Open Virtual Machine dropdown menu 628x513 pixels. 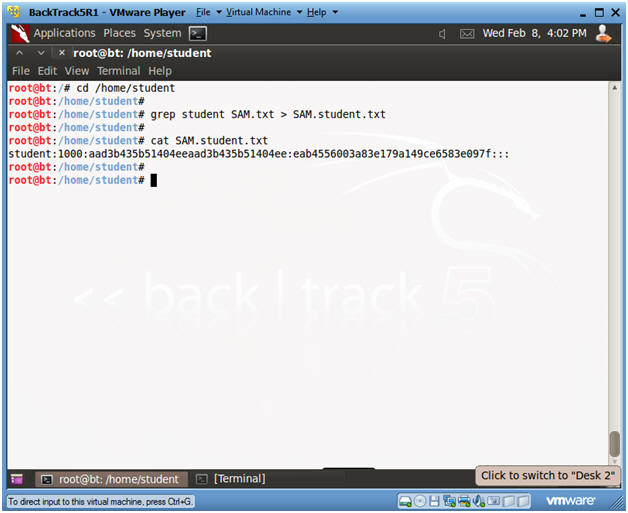[x=264, y=12]
